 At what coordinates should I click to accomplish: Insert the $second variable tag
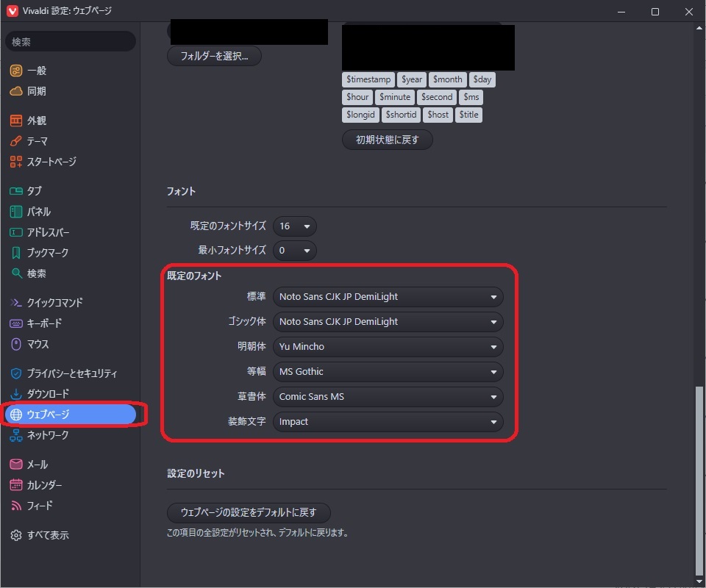[x=437, y=97]
